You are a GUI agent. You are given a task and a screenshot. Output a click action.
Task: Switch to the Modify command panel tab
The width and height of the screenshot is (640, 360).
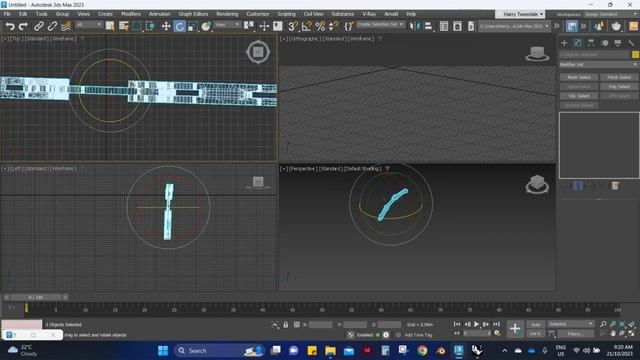578,43
